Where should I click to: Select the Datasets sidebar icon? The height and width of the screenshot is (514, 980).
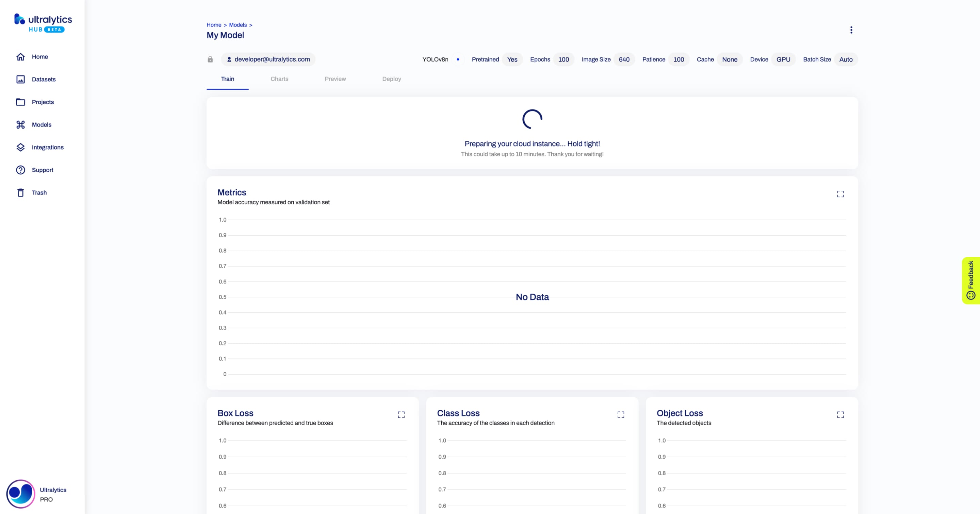[x=21, y=79]
